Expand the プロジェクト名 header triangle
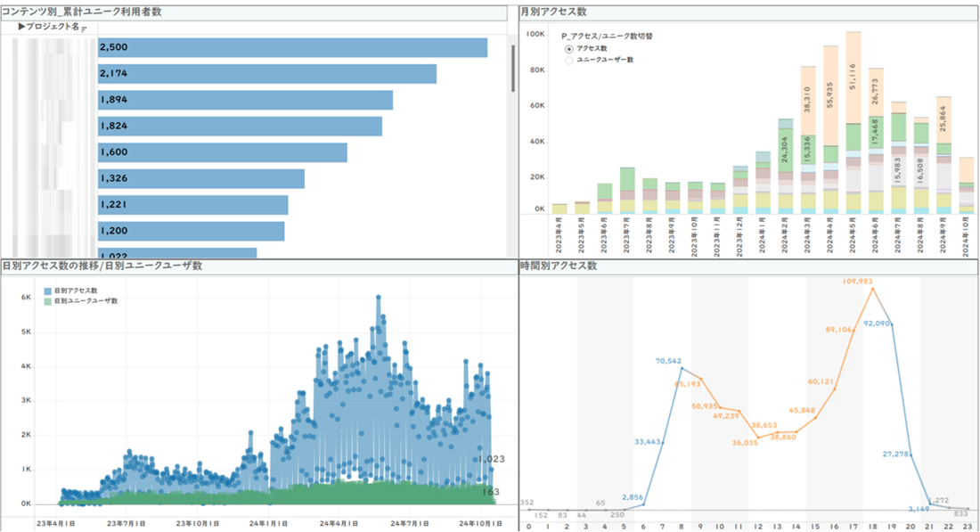The image size is (980, 532). click(22, 28)
